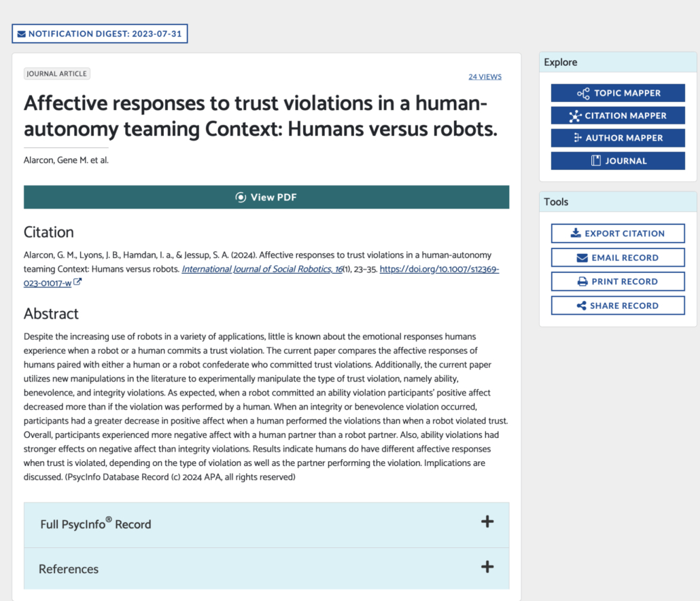
Task: Click the Export Citation download icon
Action: [x=576, y=233]
